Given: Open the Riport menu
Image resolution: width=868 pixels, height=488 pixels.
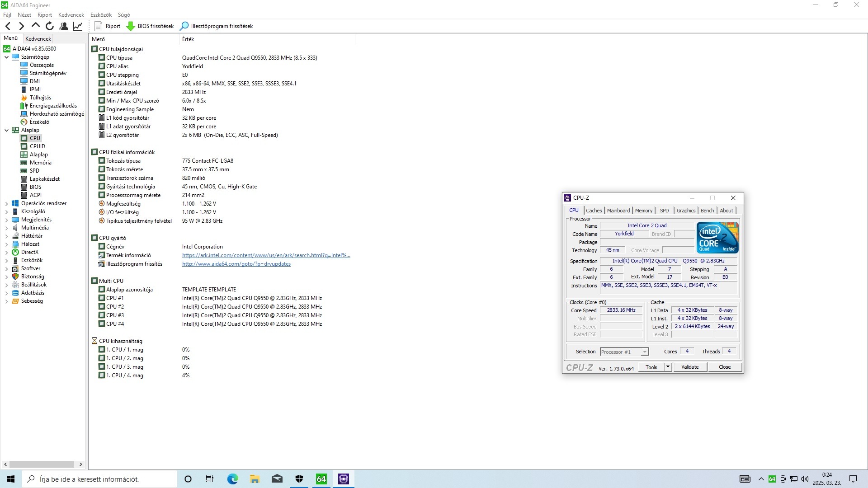Looking at the screenshot, I should pyautogui.click(x=45, y=15).
